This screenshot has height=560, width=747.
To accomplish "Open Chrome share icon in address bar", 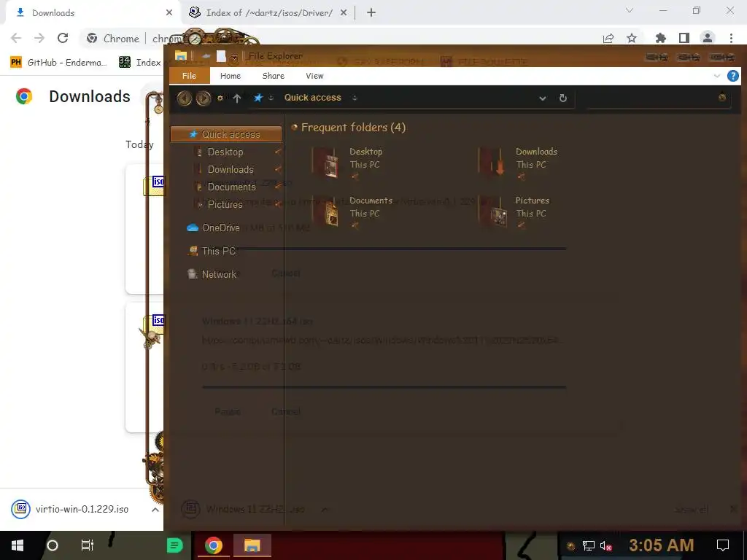I will [x=608, y=38].
